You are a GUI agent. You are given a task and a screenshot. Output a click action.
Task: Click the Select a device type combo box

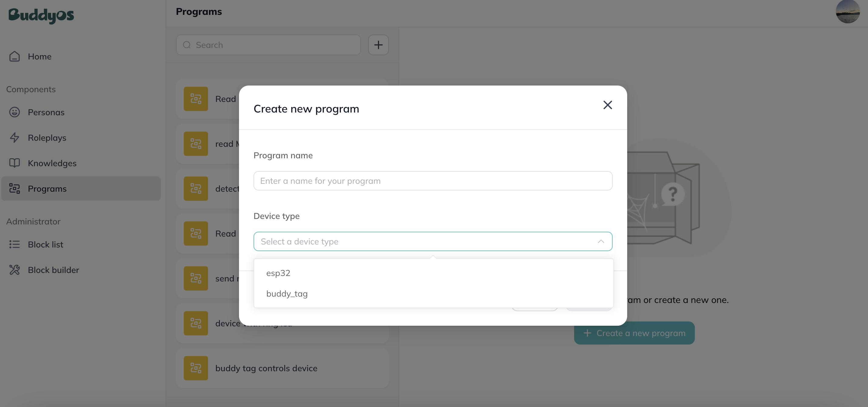433,242
